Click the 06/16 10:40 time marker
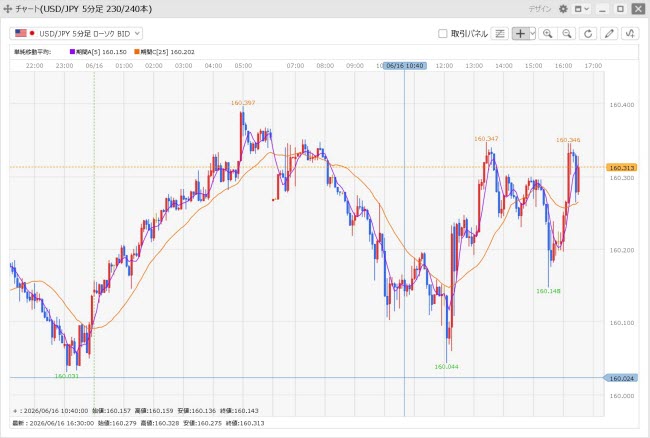650x438 pixels. click(405, 65)
